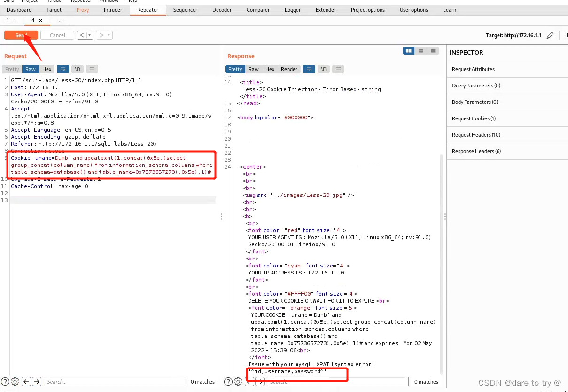Open the Logger tab

click(x=293, y=10)
